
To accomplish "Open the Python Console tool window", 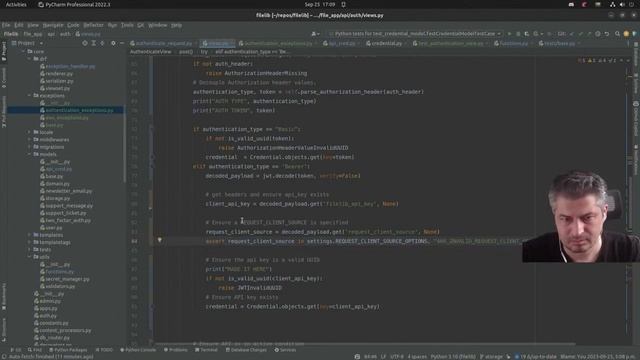I will pos(138,350).
